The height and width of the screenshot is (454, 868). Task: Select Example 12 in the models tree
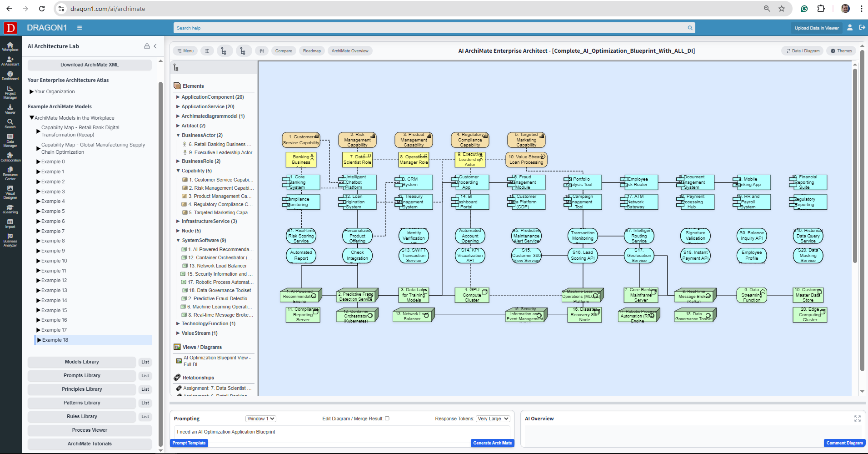54,281
